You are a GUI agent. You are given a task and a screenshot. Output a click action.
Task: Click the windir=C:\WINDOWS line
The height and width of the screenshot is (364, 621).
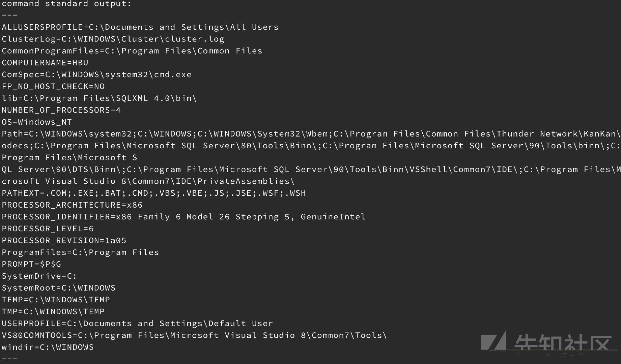(x=48, y=347)
